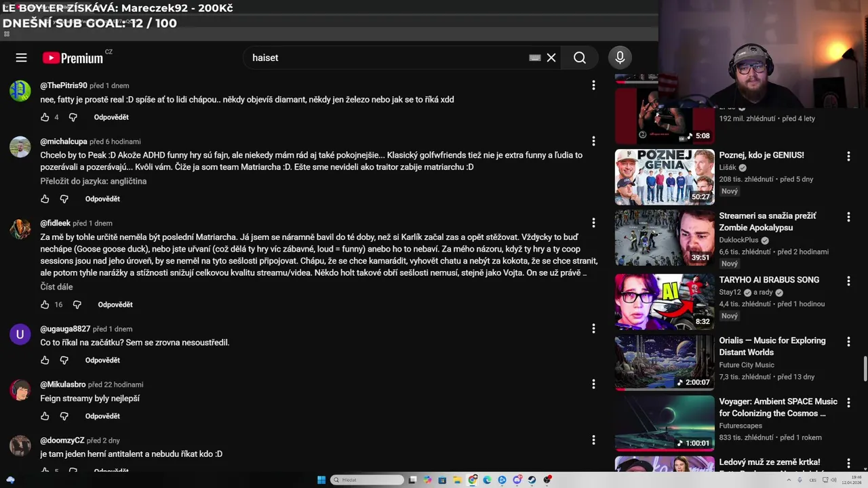The height and width of the screenshot is (488, 868).
Task: Open more options for Orialis video
Action: [x=848, y=342]
